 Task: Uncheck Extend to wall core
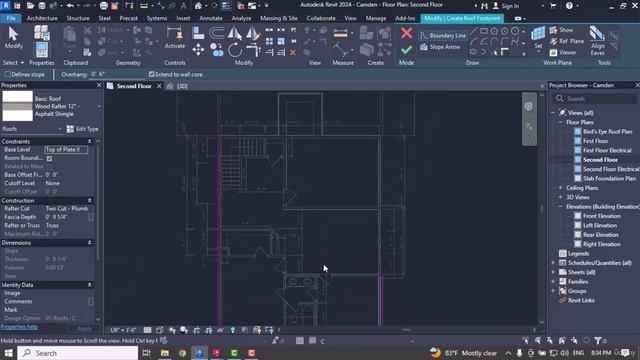coord(151,74)
